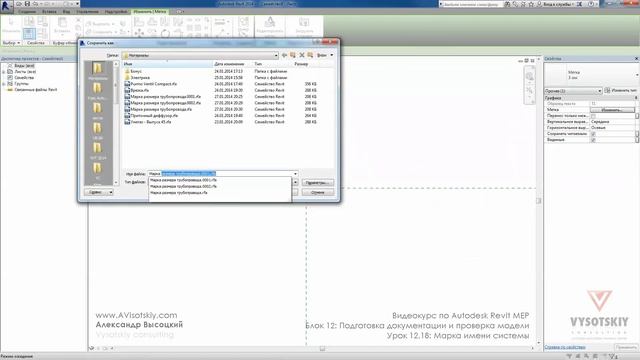Image resolution: width=640 pixels, height=360 pixels.
Task: Click the places bar scrollbar down arrow
Action: 116,183
